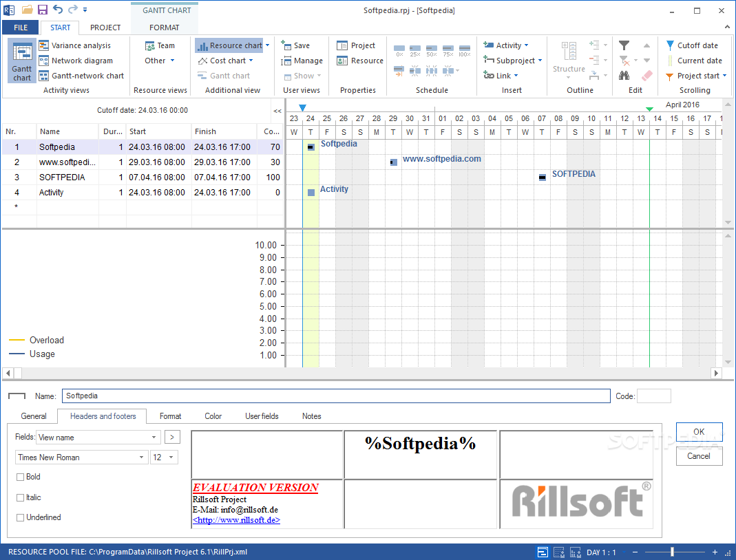Open the General tab

[33, 416]
